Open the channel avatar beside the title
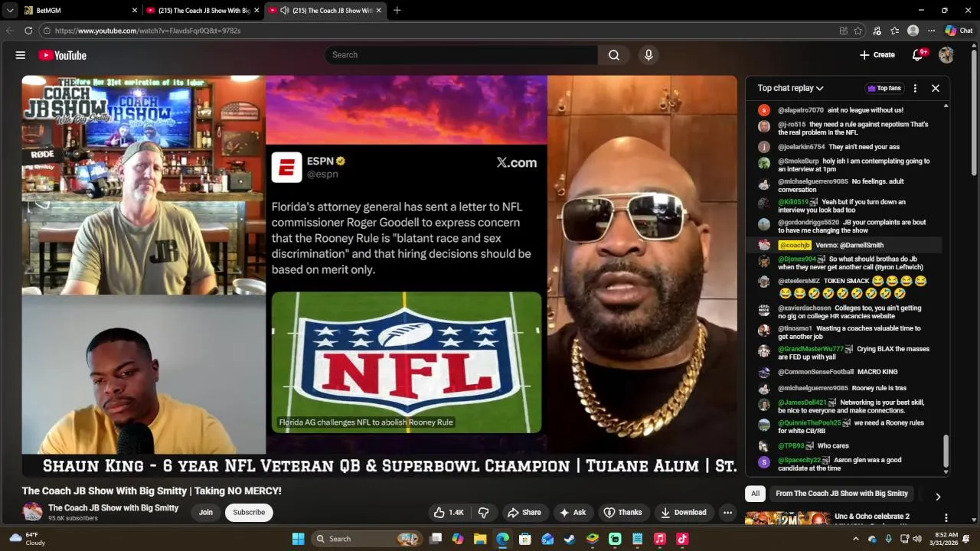 [x=32, y=512]
